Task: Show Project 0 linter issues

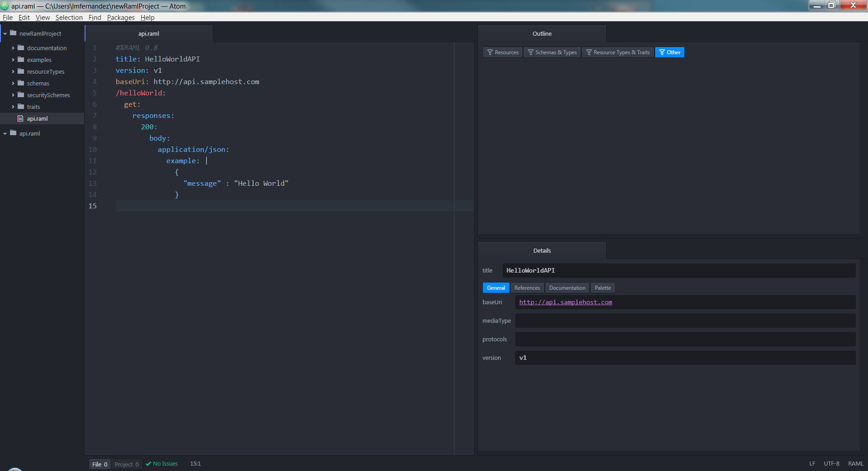Action: click(x=127, y=464)
